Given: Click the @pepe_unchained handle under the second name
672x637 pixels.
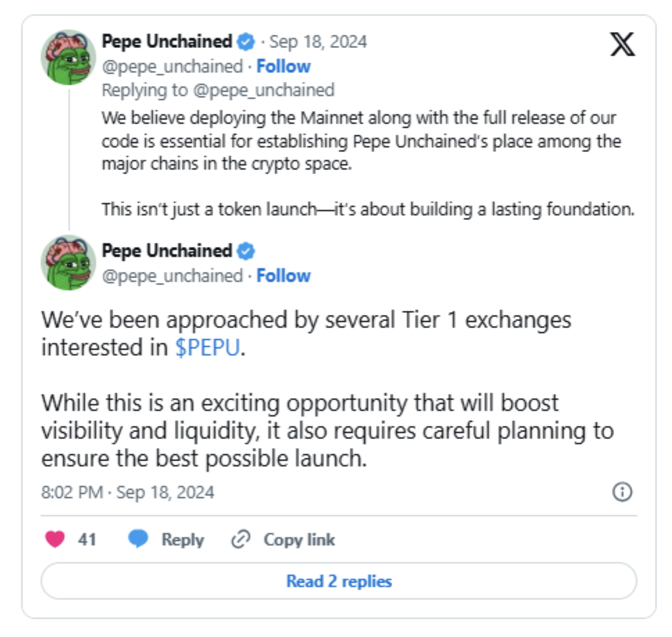Looking at the screenshot, I should pyautogui.click(x=172, y=276).
